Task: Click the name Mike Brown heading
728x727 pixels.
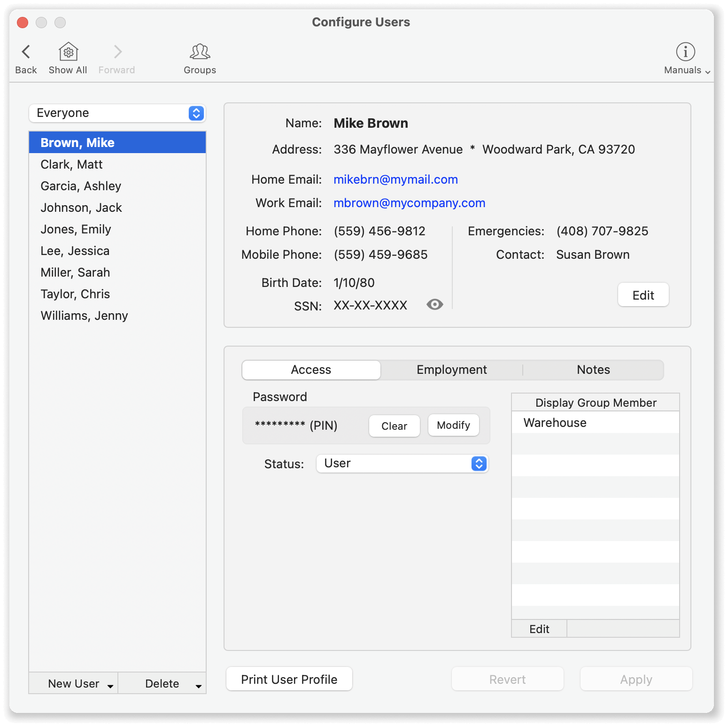Action: 371,123
